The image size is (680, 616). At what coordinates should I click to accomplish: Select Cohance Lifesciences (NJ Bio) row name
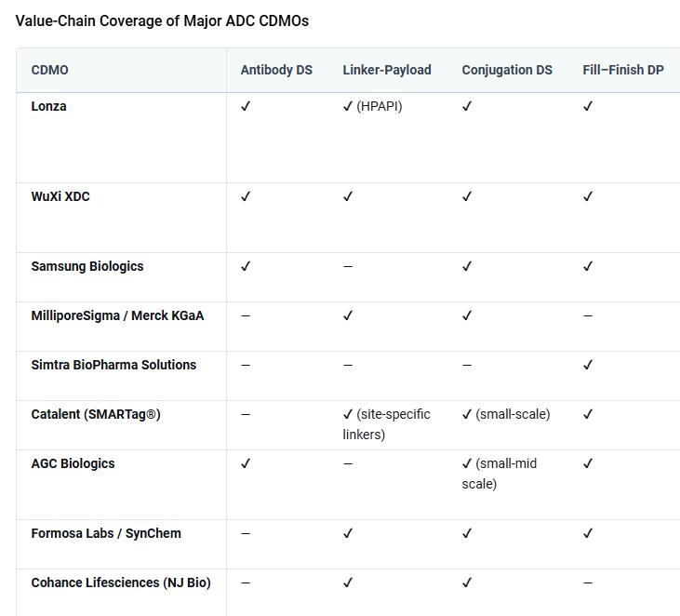(x=121, y=583)
